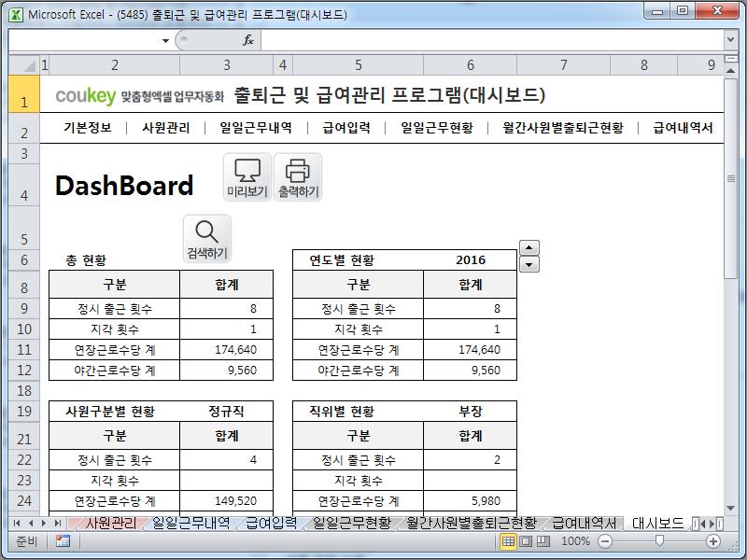Open the 사원관리 menu link

166,128
